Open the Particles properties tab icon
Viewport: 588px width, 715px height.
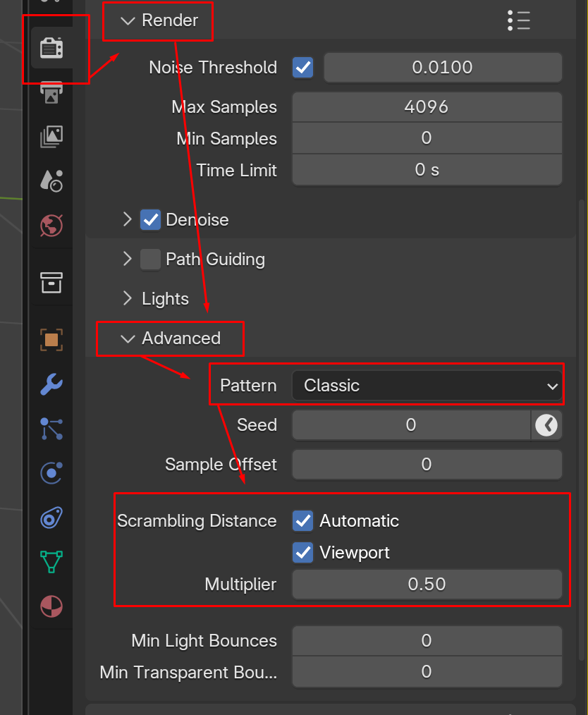pyautogui.click(x=51, y=429)
